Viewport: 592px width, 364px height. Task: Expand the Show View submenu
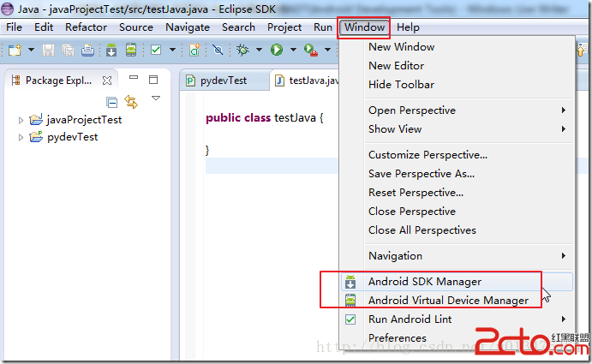tap(457, 129)
